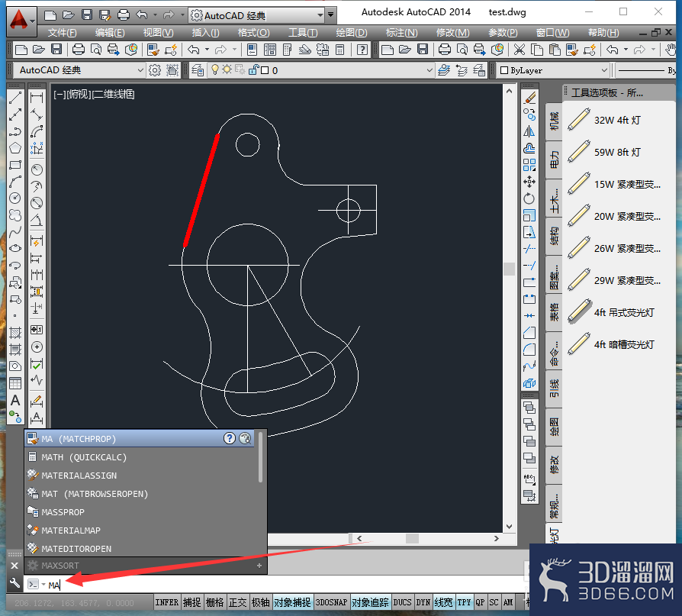Open the 绘图(D) menu
682x616 pixels.
(352, 33)
